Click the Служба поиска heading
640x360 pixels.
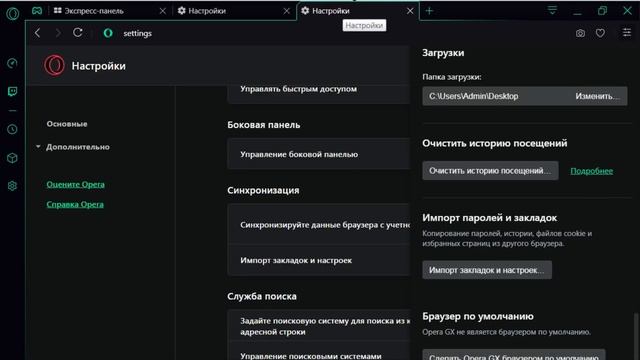(x=262, y=296)
